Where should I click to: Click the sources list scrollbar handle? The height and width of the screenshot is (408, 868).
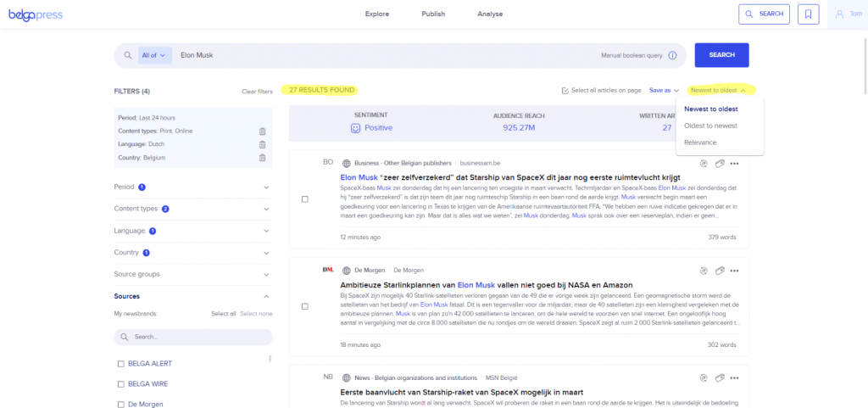coord(270,359)
